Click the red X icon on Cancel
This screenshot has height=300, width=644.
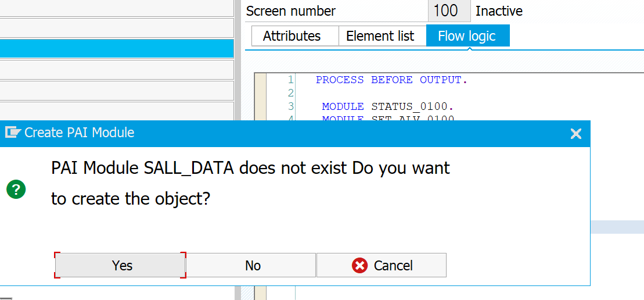(360, 266)
